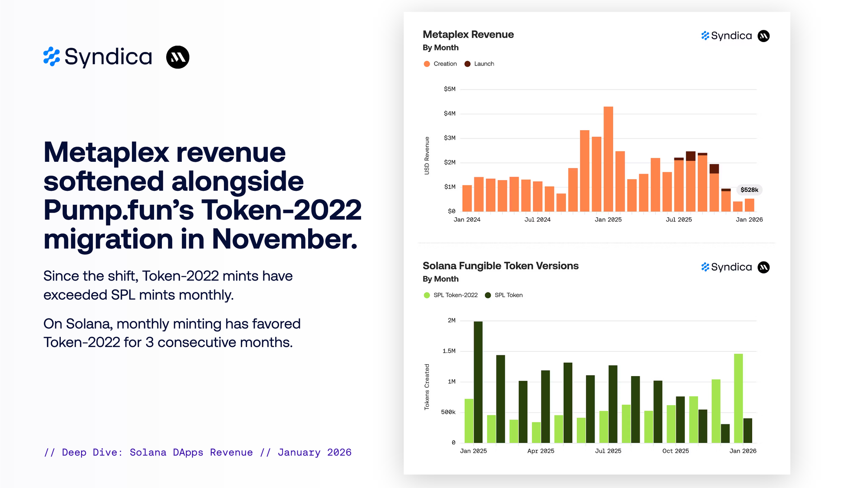Toggle the SPL Token legend entry

coord(508,295)
